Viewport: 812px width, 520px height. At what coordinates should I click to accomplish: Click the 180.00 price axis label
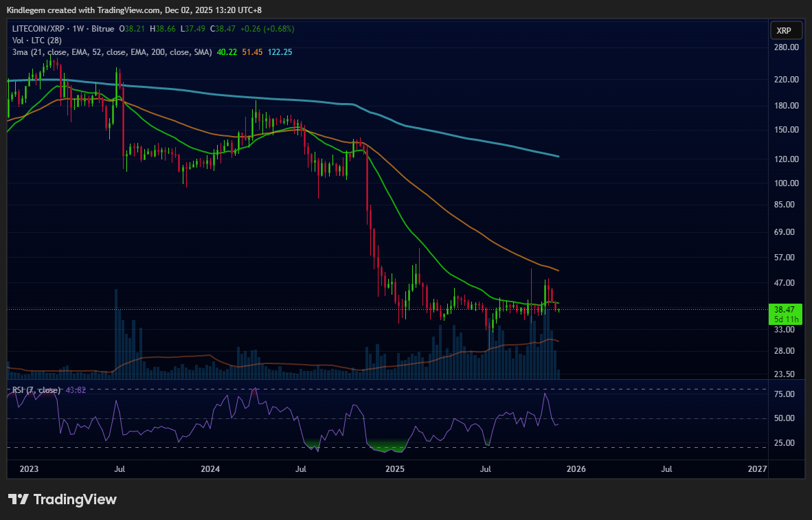click(786, 106)
